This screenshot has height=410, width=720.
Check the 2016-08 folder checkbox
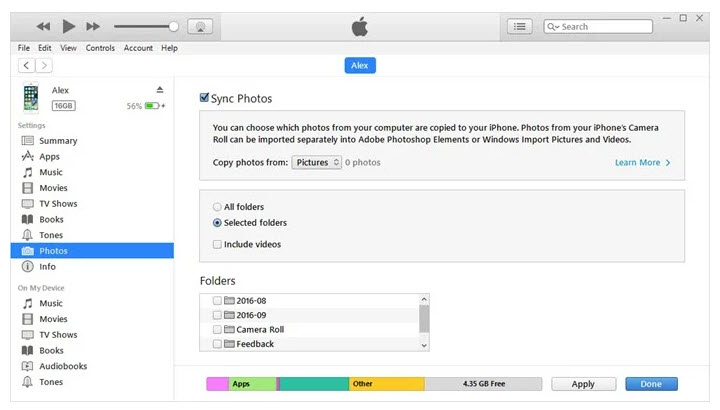pos(217,301)
